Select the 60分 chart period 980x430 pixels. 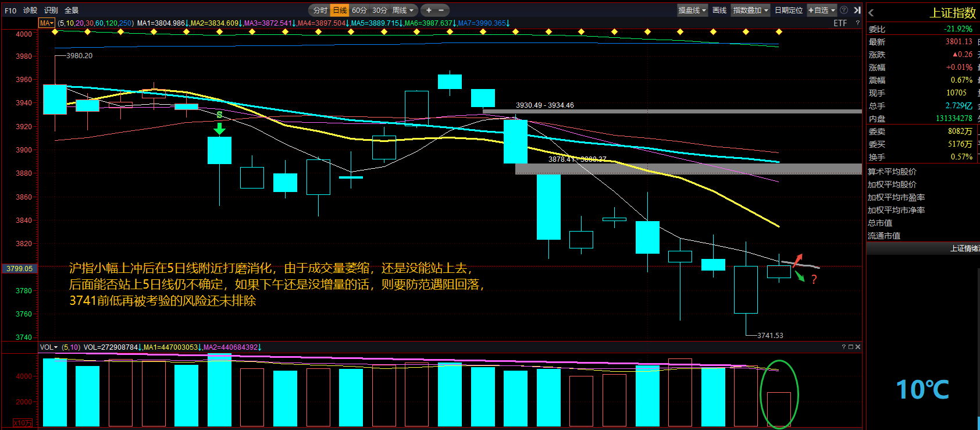(x=359, y=10)
